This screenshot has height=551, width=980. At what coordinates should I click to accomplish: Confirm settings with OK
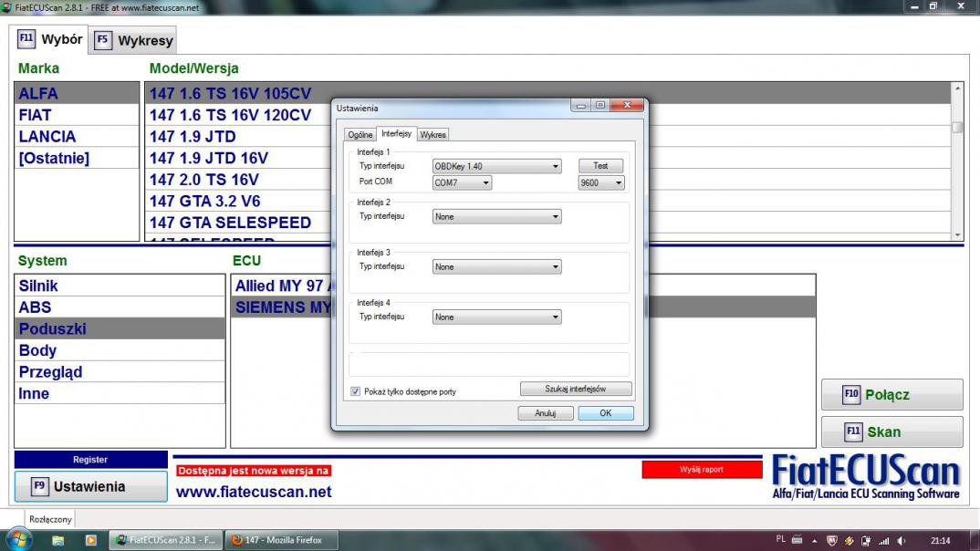(606, 413)
